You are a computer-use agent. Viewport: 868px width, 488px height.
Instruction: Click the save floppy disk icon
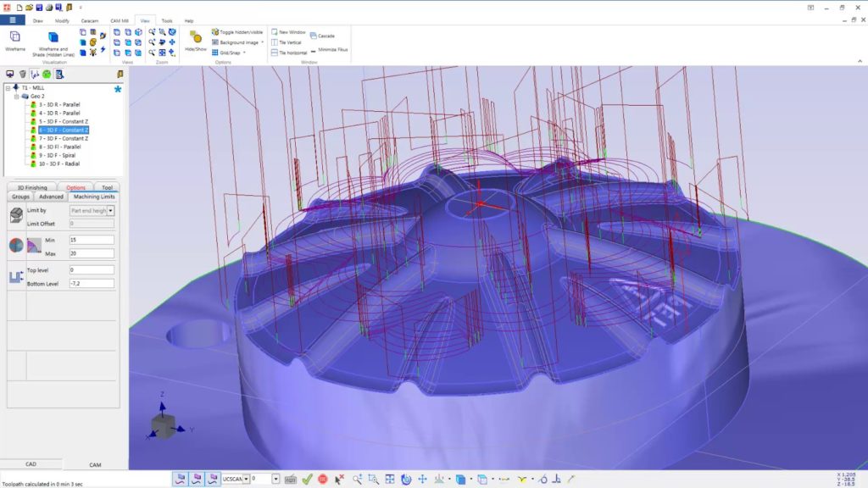pyautogui.click(x=40, y=7)
